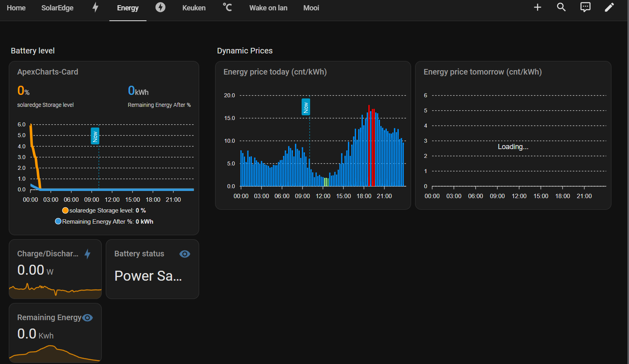This screenshot has width=629, height=364.
Task: Click the Battery status eye icon
Action: (x=185, y=254)
